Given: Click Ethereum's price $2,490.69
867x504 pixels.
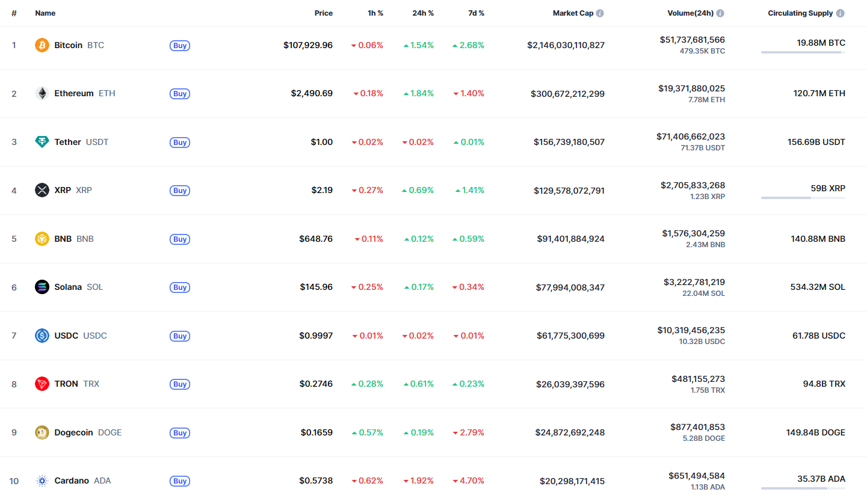Looking at the screenshot, I should 312,93.
